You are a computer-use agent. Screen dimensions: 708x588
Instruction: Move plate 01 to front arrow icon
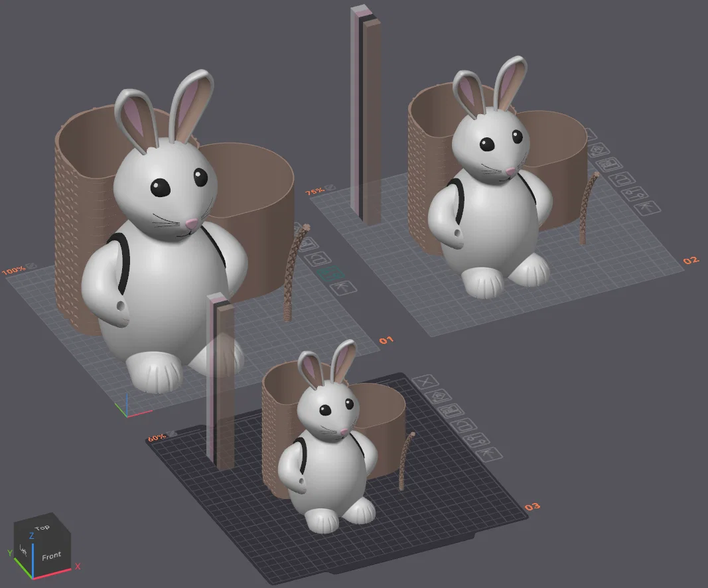pyautogui.click(x=344, y=287)
